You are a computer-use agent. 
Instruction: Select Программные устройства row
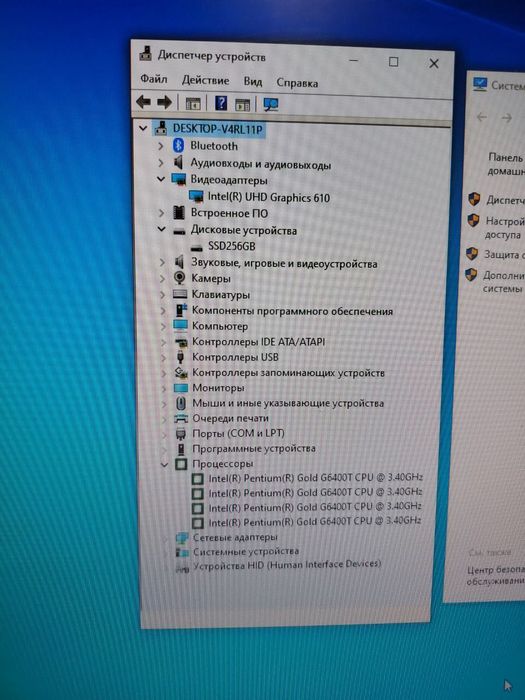254,448
